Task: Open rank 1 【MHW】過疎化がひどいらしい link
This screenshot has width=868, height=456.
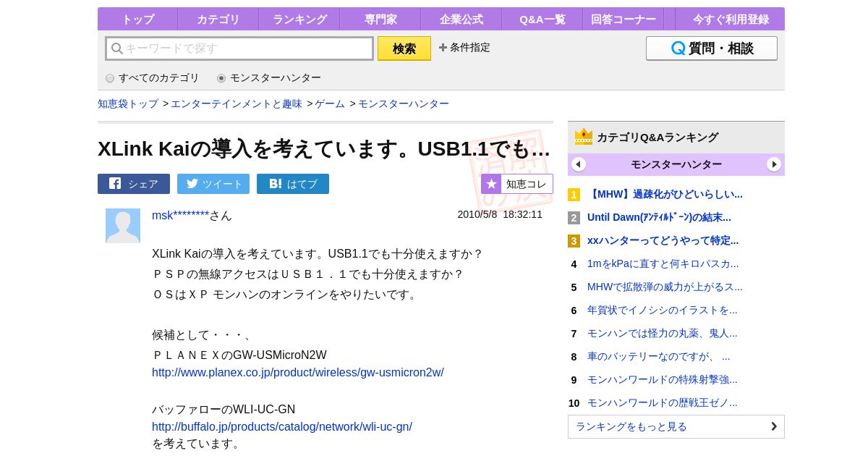Action: 665,194
